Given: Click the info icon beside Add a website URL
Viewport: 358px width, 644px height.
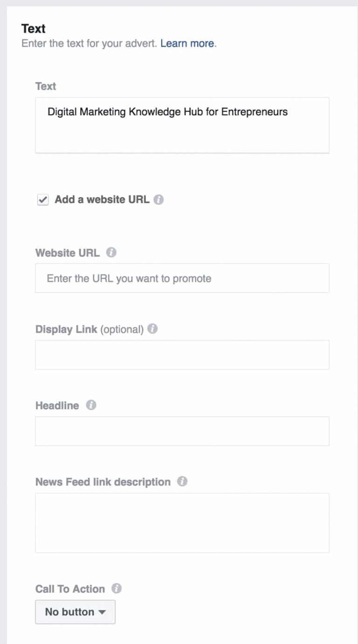Looking at the screenshot, I should [158, 200].
